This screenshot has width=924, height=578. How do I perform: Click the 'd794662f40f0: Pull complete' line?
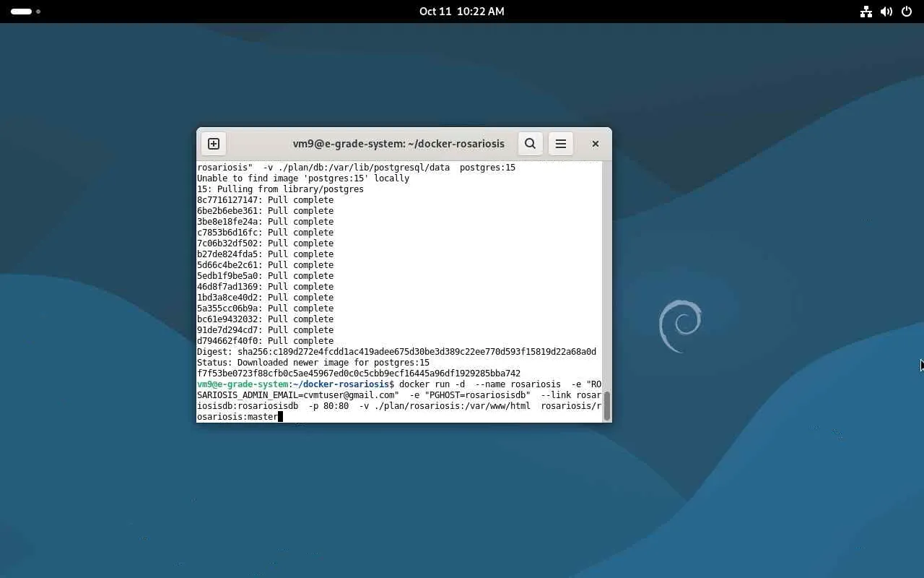point(265,341)
